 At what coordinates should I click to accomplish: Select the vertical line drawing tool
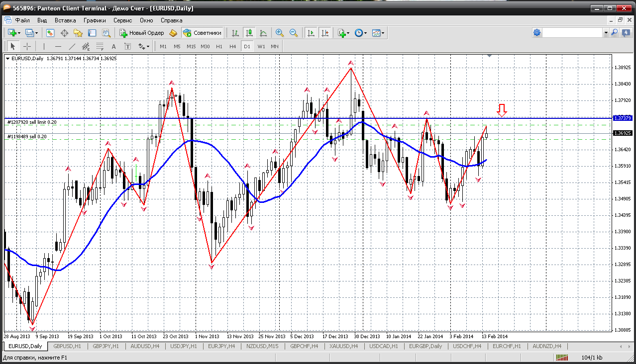click(44, 46)
